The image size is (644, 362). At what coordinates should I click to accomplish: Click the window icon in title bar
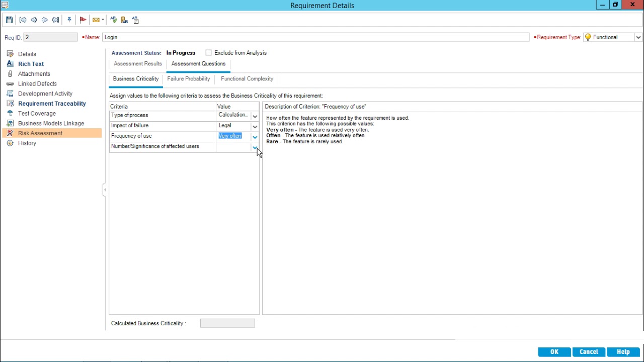click(5, 5)
